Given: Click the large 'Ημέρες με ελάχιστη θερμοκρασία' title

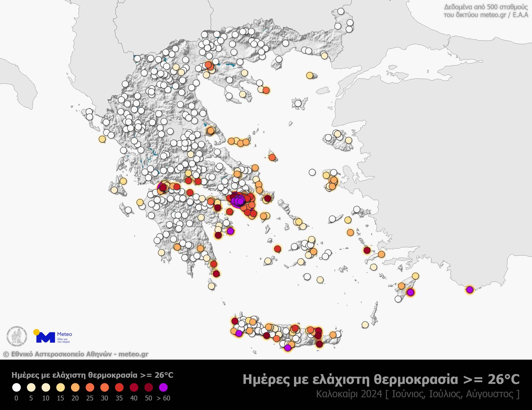Looking at the screenshot, I should pos(381,379).
